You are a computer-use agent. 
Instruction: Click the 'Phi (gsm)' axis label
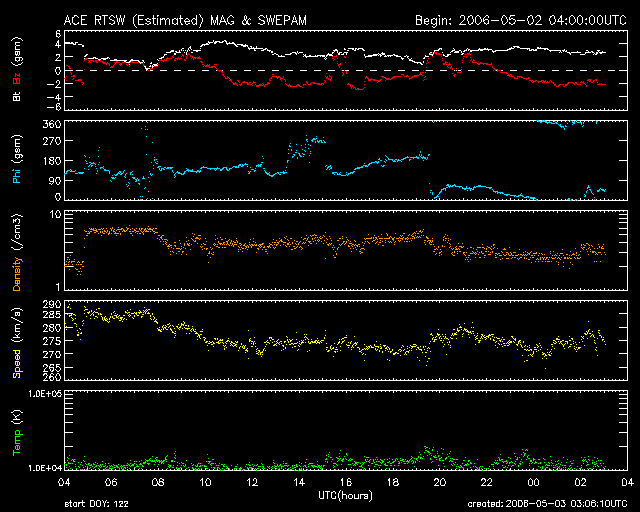(17, 159)
